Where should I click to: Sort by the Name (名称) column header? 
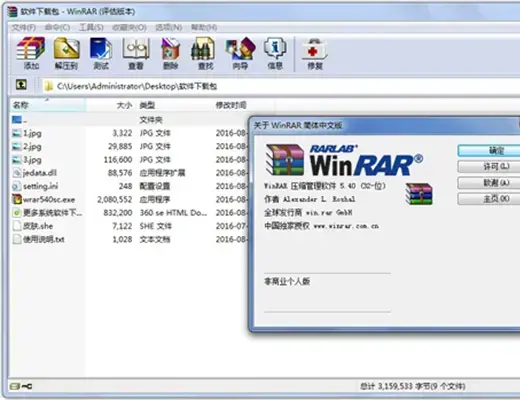(48, 105)
